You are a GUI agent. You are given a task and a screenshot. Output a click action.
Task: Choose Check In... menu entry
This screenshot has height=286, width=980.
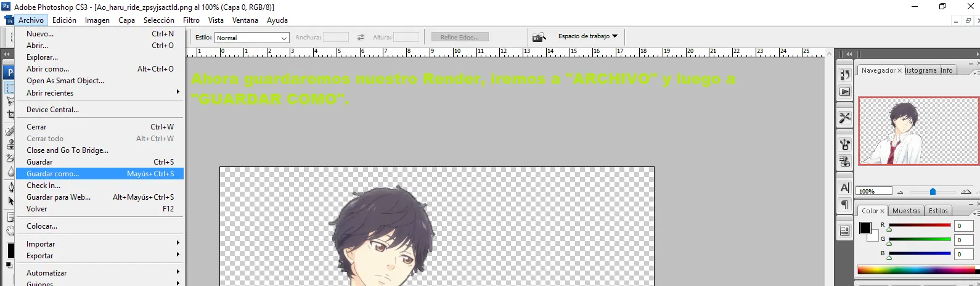pyautogui.click(x=99, y=186)
